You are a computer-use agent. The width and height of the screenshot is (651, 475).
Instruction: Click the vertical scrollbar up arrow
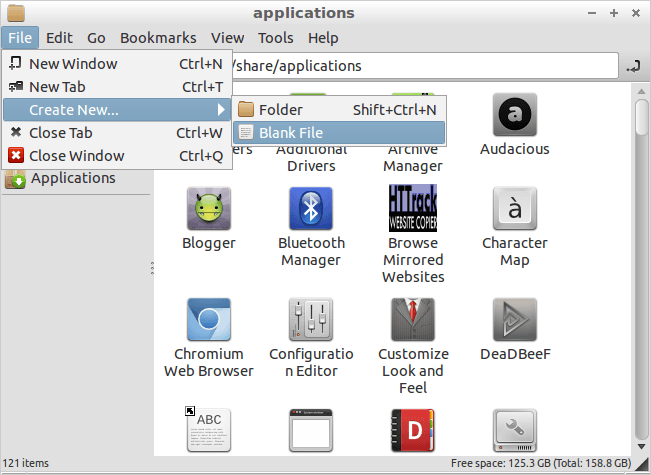click(641, 91)
